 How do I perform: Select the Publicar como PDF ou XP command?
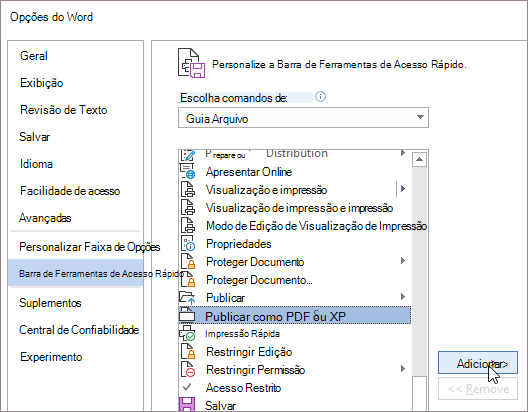point(295,315)
